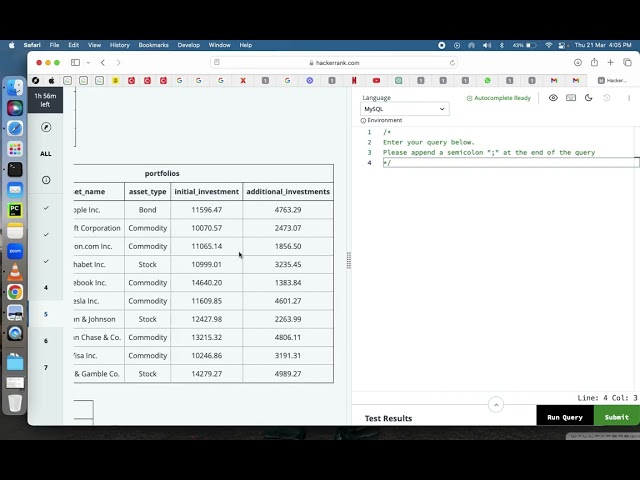Open a new tab with plus icon

pos(611,62)
